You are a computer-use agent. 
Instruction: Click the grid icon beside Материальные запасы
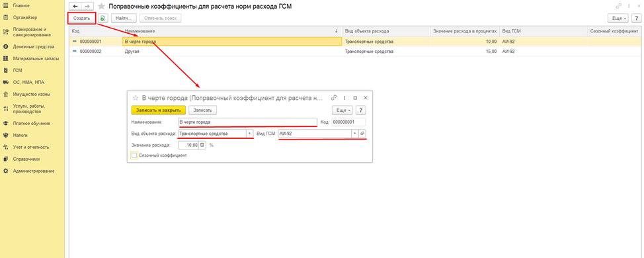(6, 59)
